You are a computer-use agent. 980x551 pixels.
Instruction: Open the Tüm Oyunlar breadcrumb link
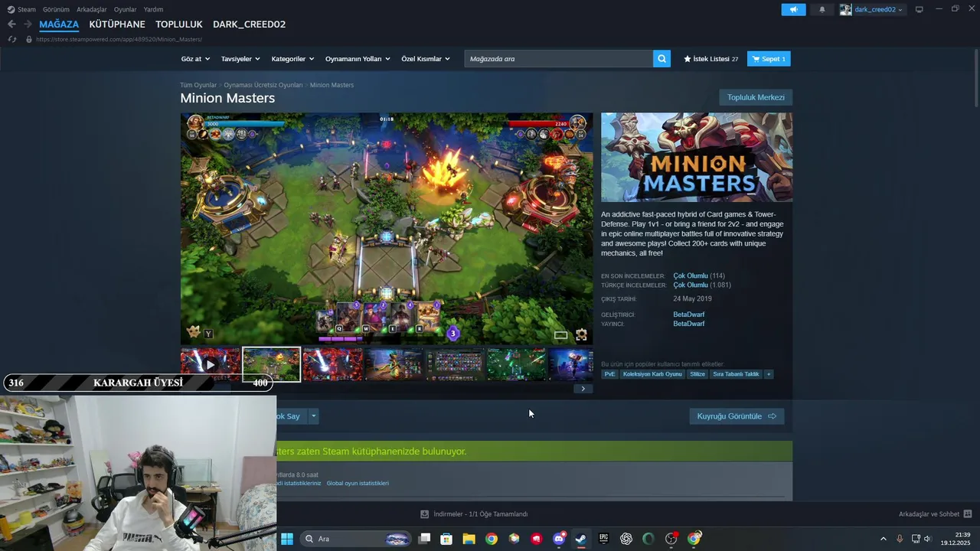click(198, 85)
